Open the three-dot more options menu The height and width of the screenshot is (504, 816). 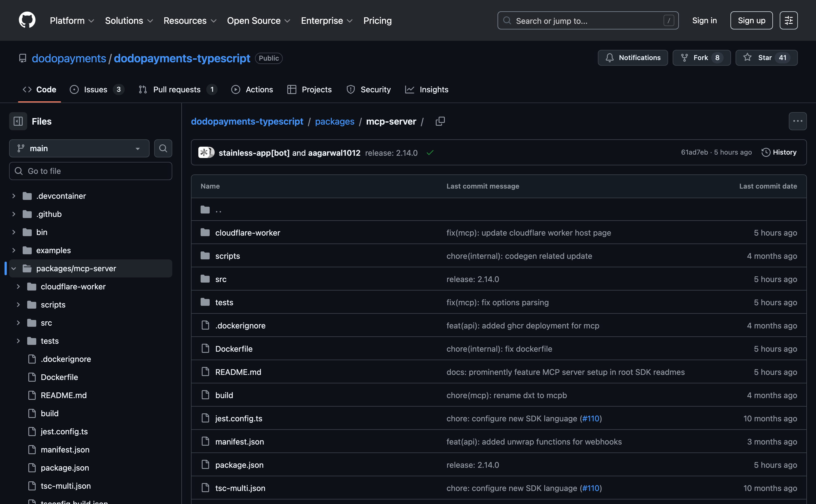(x=797, y=121)
